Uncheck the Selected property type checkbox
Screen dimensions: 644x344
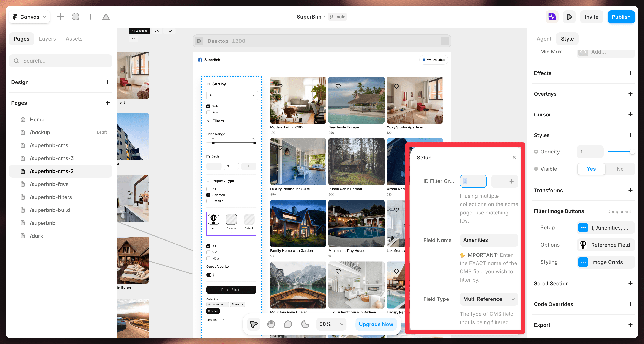208,195
